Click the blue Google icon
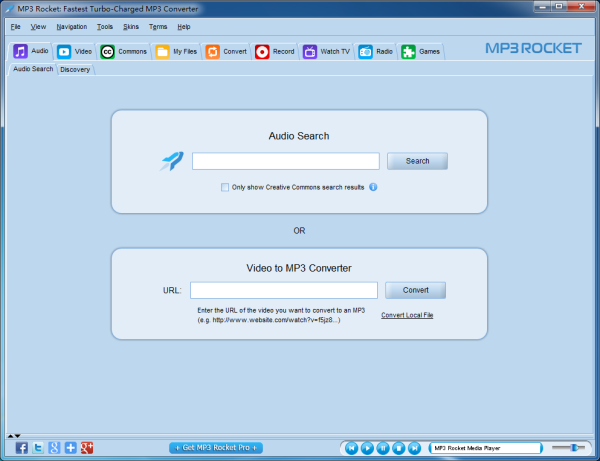This screenshot has width=600, height=461. (54, 448)
